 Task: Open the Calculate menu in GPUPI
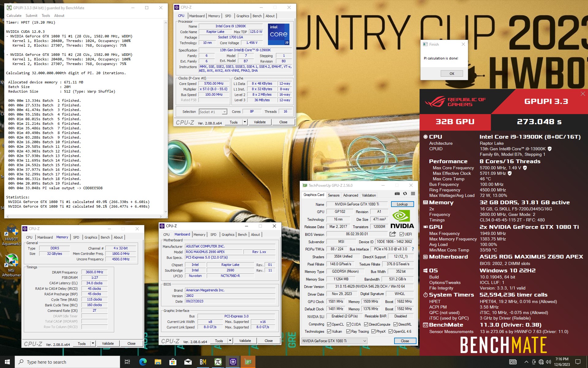[14, 16]
